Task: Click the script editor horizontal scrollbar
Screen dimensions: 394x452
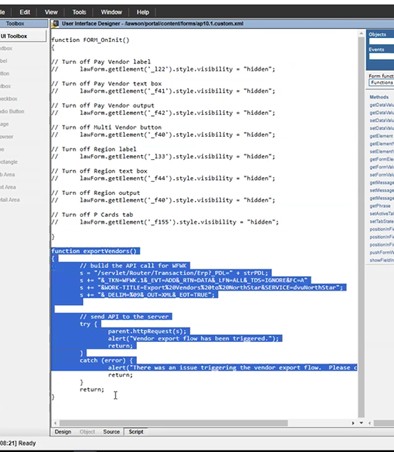Action: 173,423
